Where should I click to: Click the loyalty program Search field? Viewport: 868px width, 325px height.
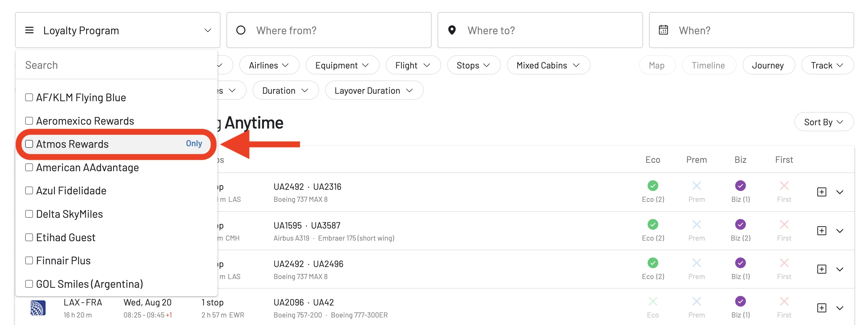click(x=116, y=65)
